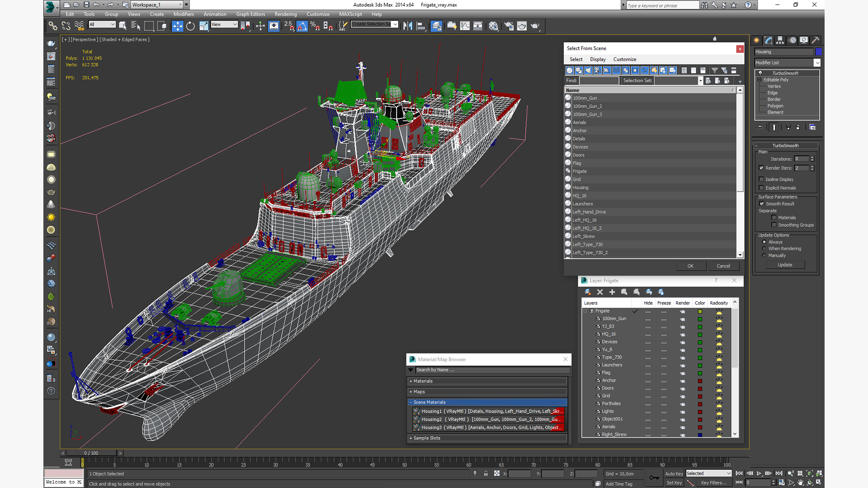Toggle TurboSmooth modifier lightbulb
This screenshot has width=868, height=488.
[x=760, y=73]
